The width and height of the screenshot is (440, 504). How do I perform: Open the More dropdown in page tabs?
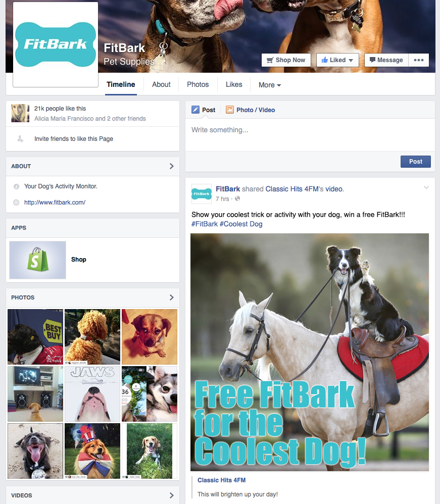(270, 85)
